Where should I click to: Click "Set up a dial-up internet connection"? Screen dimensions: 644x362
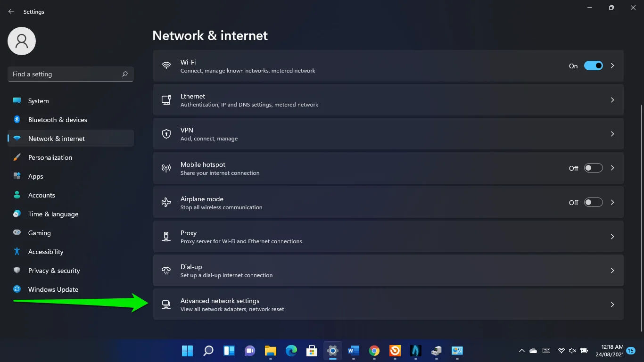pos(226,275)
